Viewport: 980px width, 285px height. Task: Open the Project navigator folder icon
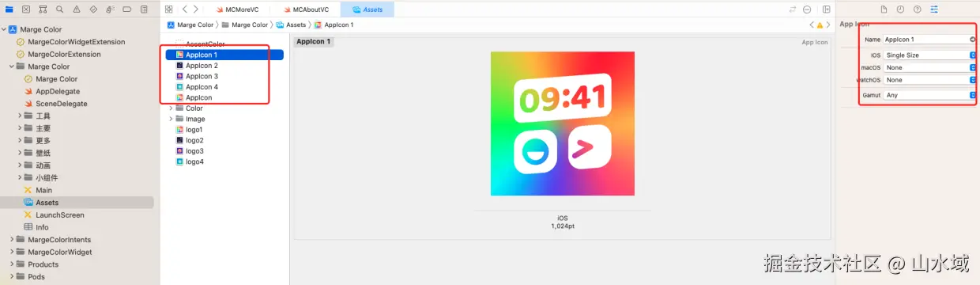tap(9, 9)
